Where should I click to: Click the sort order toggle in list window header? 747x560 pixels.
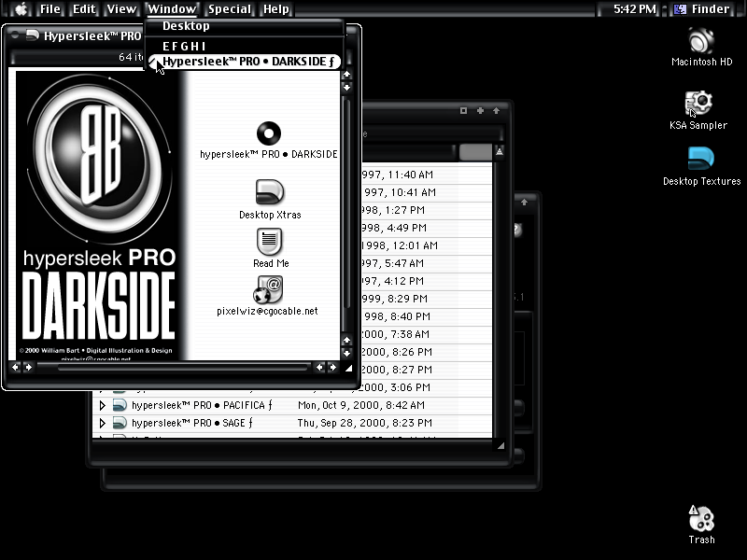tap(499, 151)
